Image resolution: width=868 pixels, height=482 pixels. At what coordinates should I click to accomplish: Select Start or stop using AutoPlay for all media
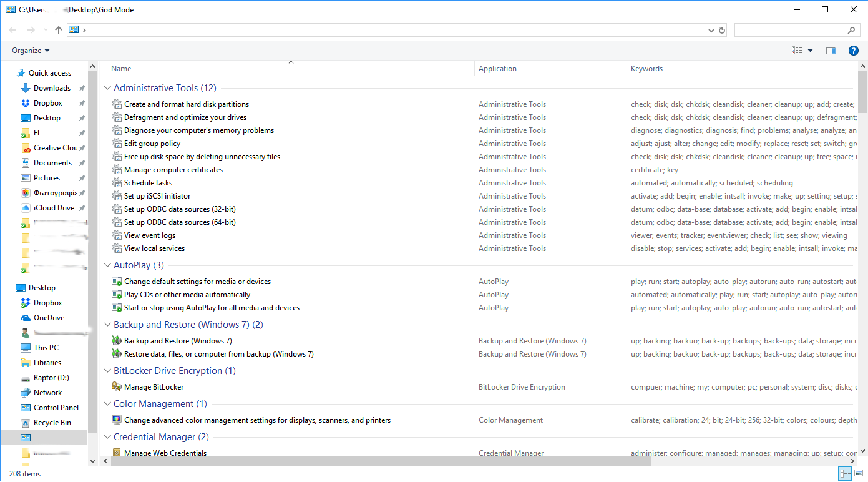coord(212,308)
